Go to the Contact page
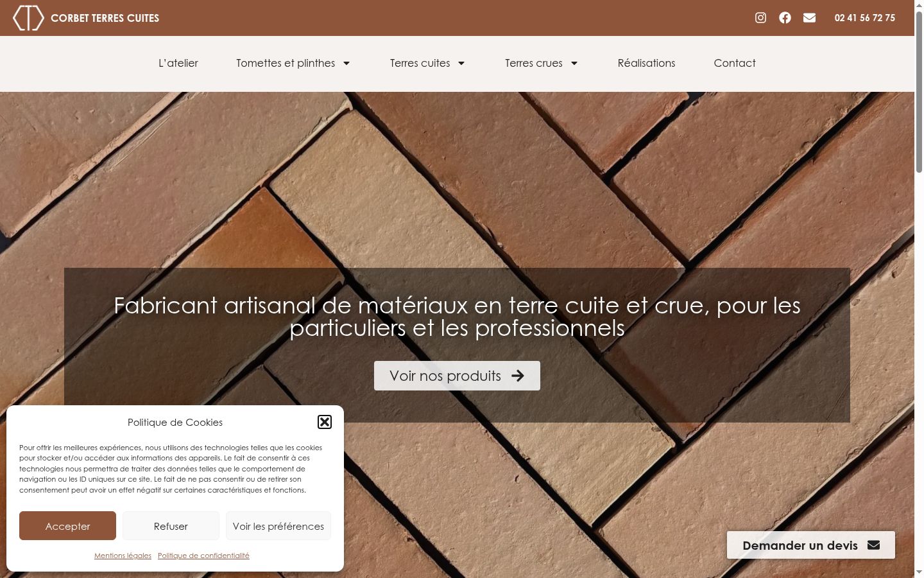The width and height of the screenshot is (924, 578). click(x=735, y=63)
